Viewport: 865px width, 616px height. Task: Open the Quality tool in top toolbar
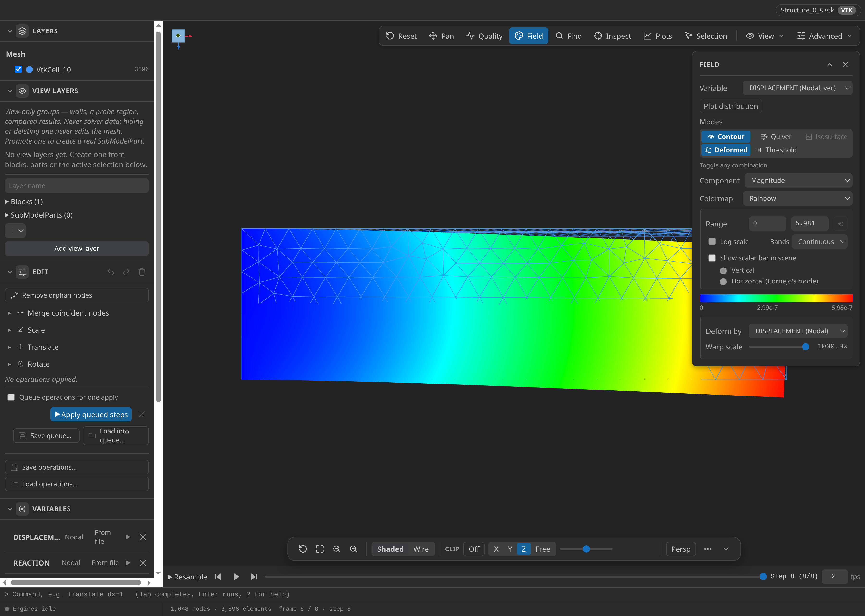coord(484,36)
